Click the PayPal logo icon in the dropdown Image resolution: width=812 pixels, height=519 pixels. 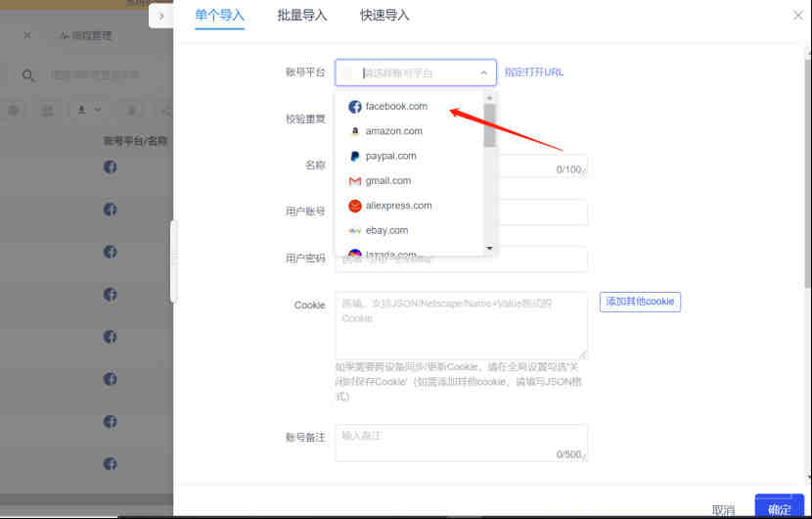(x=355, y=156)
